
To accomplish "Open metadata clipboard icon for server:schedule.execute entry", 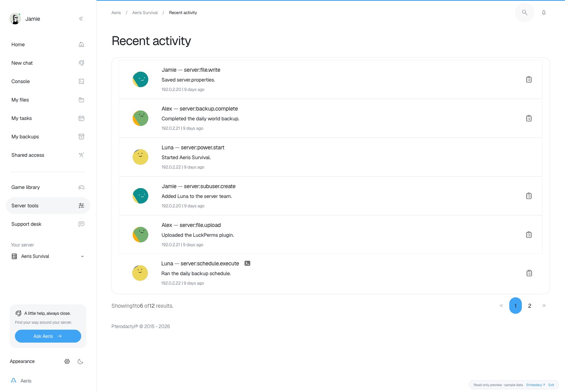I will [529, 273].
